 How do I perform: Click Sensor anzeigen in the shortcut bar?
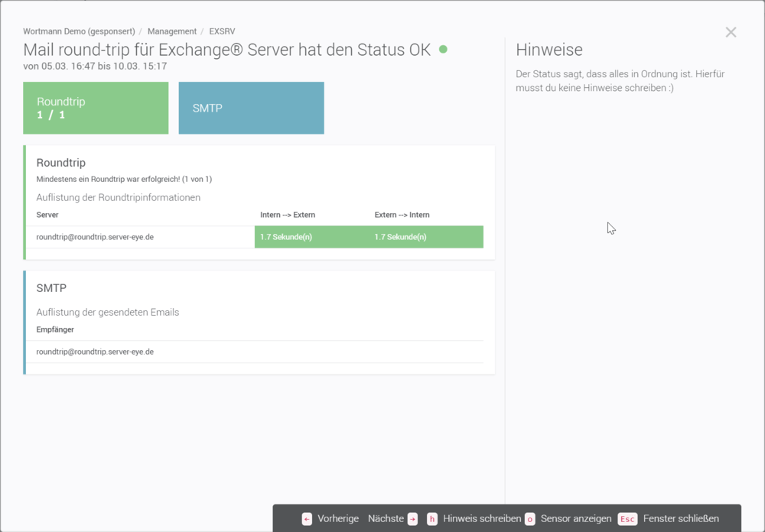coord(576,519)
